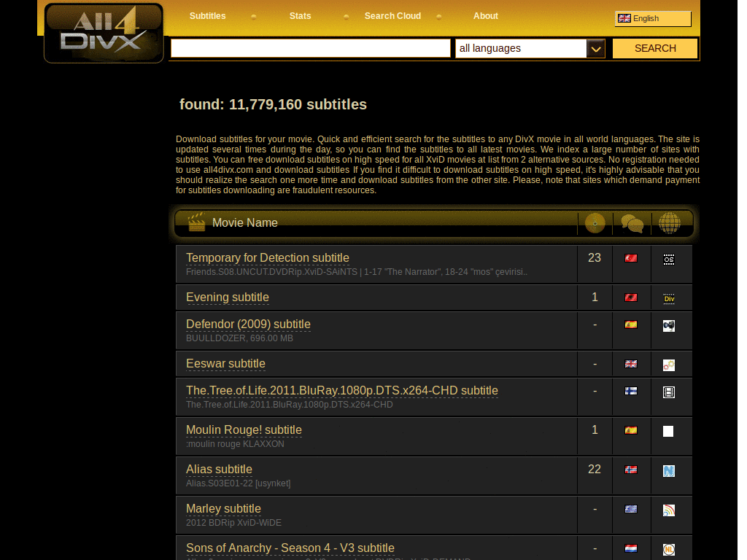Open the Search Cloud page
The width and height of the screenshot is (747, 560).
pyautogui.click(x=392, y=16)
